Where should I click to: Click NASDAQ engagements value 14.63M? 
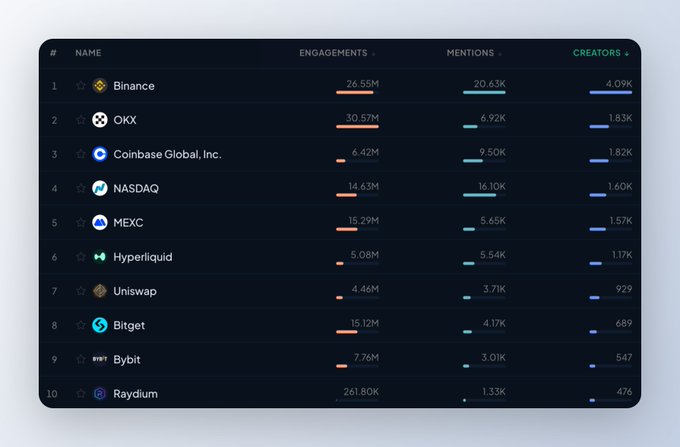point(363,186)
